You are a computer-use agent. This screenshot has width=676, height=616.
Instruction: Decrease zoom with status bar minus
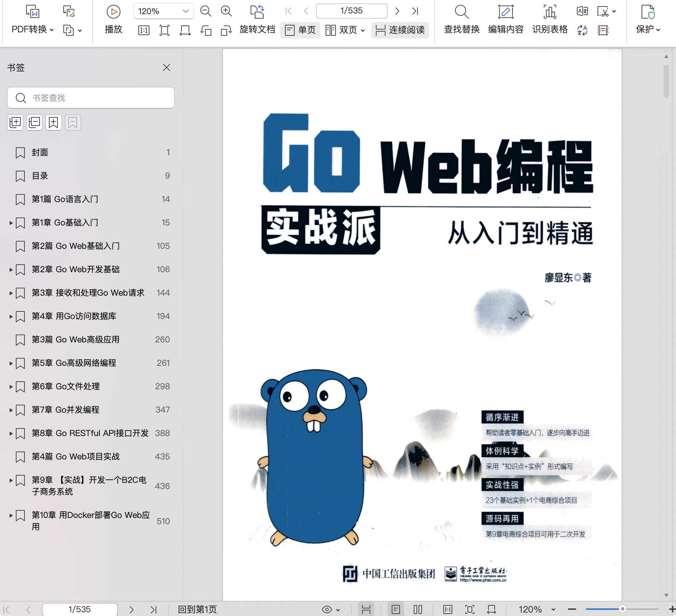coord(572,609)
